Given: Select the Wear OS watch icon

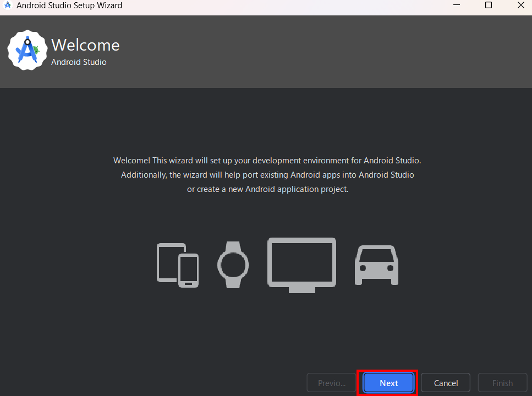Looking at the screenshot, I should (233, 265).
